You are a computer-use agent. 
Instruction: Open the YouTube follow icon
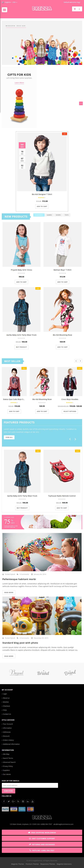point(33,801)
